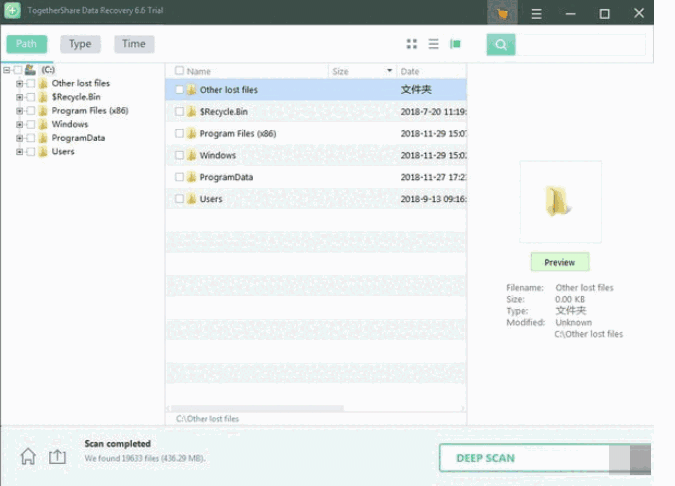675x486 pixels.
Task: Click the green search magnifier button
Action: pyautogui.click(x=501, y=44)
